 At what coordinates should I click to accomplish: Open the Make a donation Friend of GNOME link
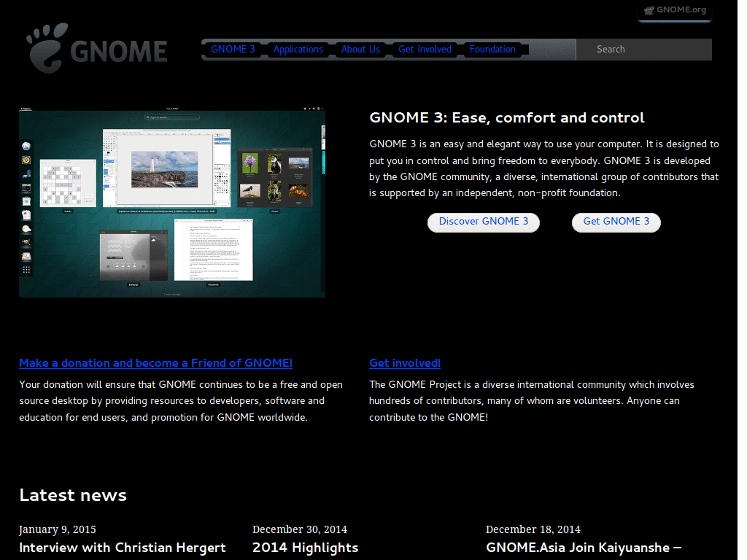pos(156,363)
